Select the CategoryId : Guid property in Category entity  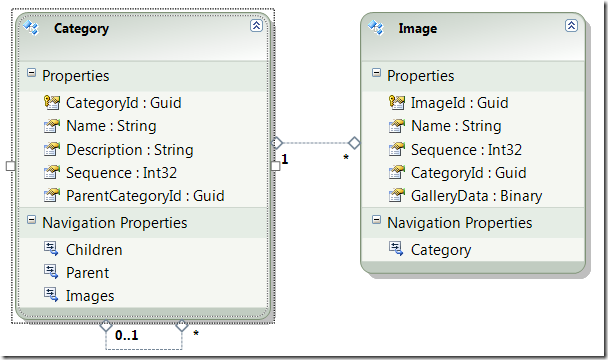click(124, 103)
